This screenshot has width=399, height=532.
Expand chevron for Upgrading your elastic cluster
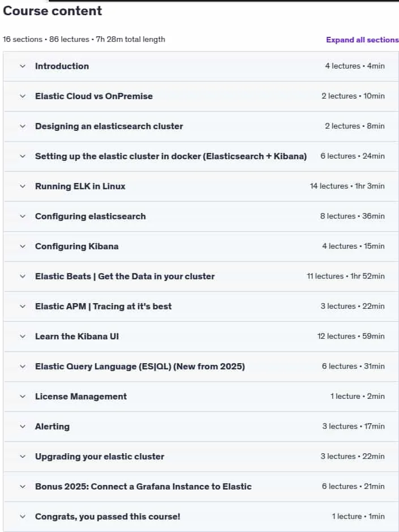23,457
